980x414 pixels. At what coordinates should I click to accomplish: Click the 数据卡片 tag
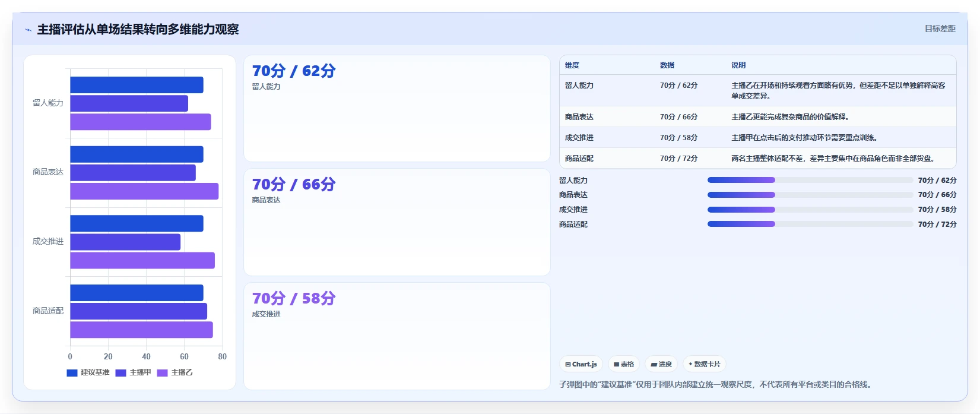pyautogui.click(x=705, y=364)
